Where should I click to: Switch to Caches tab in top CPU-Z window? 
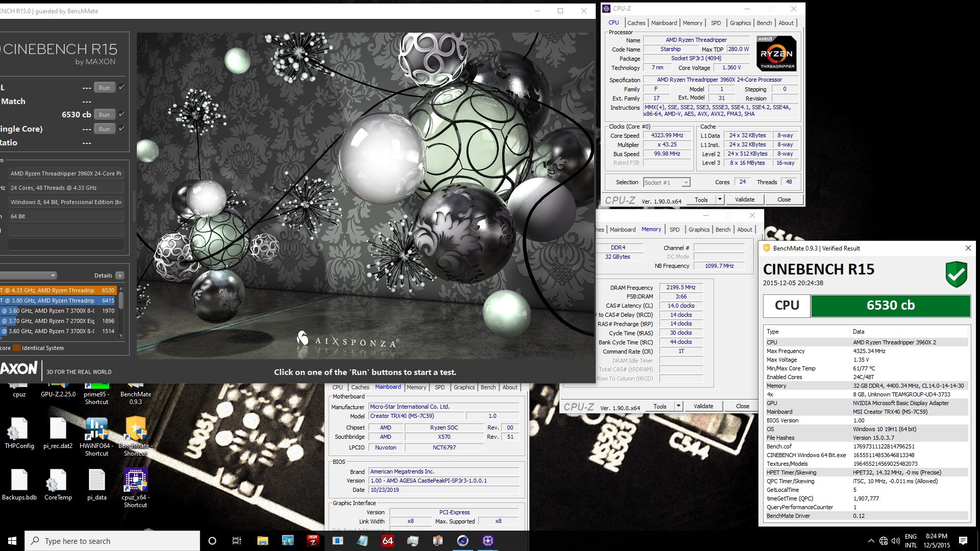pos(636,23)
